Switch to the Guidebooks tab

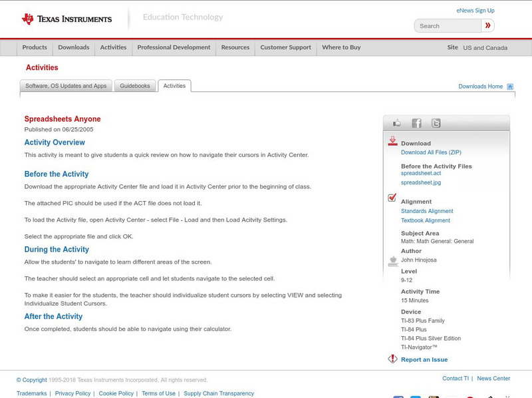point(135,86)
